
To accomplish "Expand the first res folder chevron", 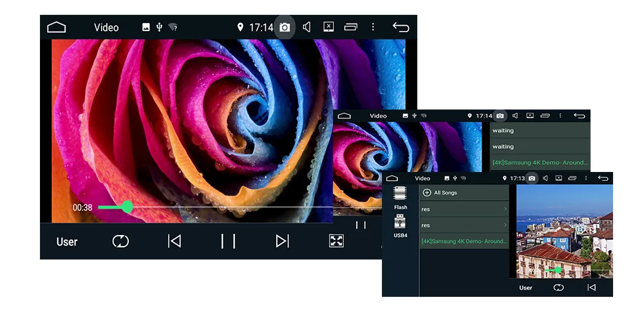I will (505, 209).
